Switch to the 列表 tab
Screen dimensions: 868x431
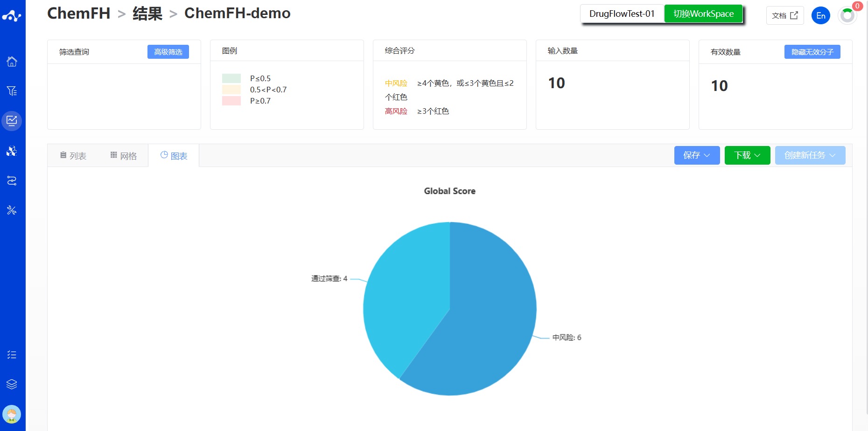point(73,155)
